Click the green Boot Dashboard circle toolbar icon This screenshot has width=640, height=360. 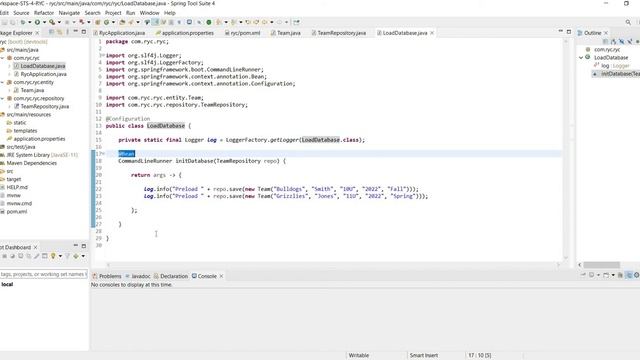click(x=209, y=22)
